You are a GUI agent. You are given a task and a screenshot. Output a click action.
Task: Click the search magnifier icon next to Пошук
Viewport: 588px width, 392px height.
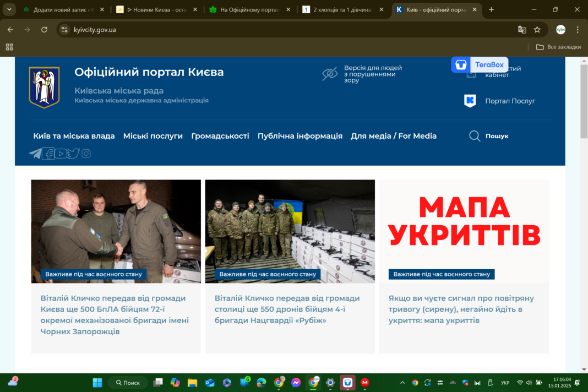tap(475, 136)
